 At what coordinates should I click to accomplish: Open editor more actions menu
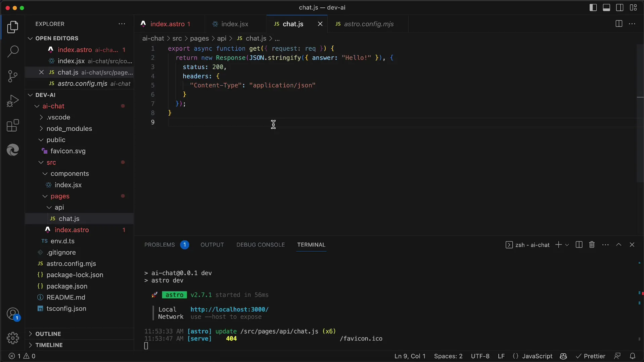click(632, 24)
